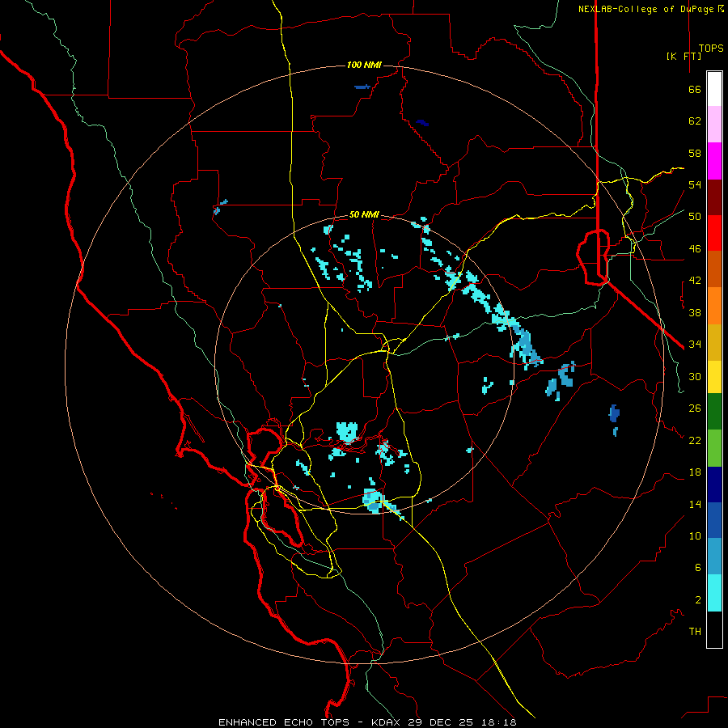The image size is (728, 728).
Task: Click the "50 NMI" range ring label
Action: point(364,214)
